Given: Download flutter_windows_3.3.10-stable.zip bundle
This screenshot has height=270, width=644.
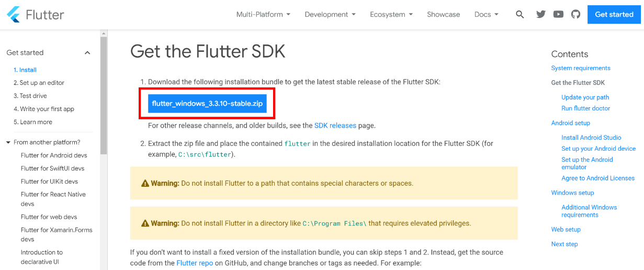Looking at the screenshot, I should coord(207,104).
